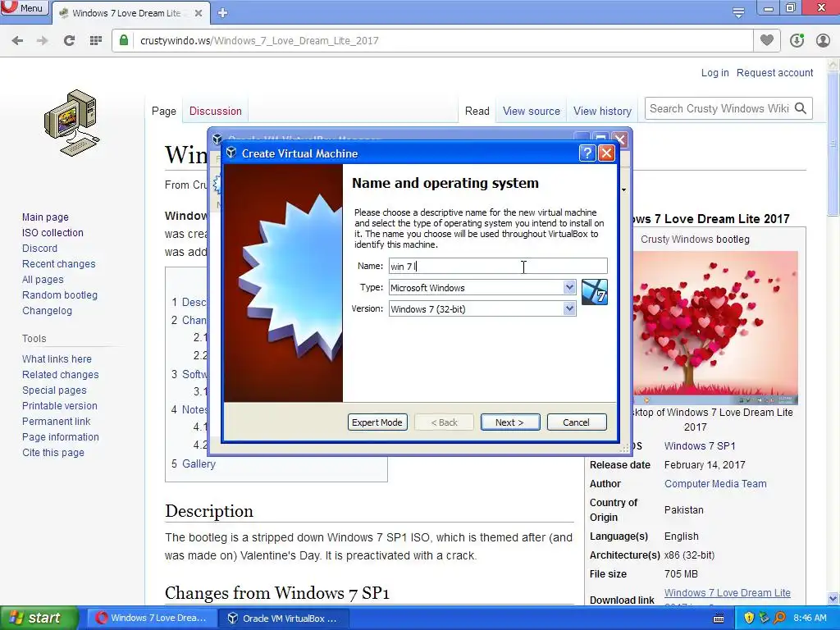Open the Changelog sidebar link
The image size is (840, 630).
coord(47,310)
